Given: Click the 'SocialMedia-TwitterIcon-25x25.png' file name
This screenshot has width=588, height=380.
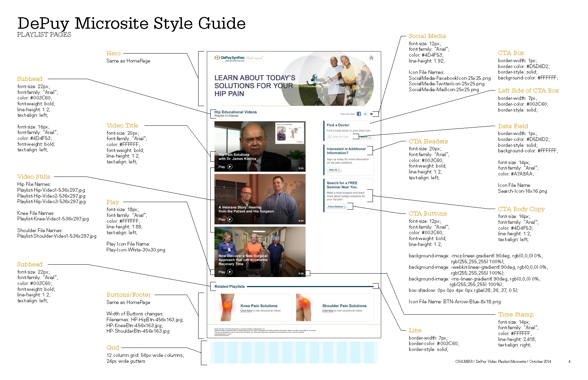Looking at the screenshot, I should point(447,84).
